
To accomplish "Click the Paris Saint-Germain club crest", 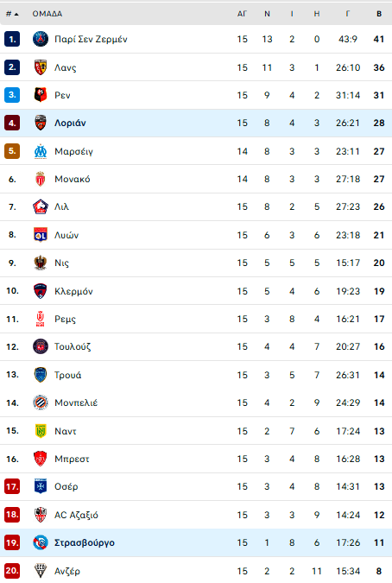I will pyautogui.click(x=40, y=39).
